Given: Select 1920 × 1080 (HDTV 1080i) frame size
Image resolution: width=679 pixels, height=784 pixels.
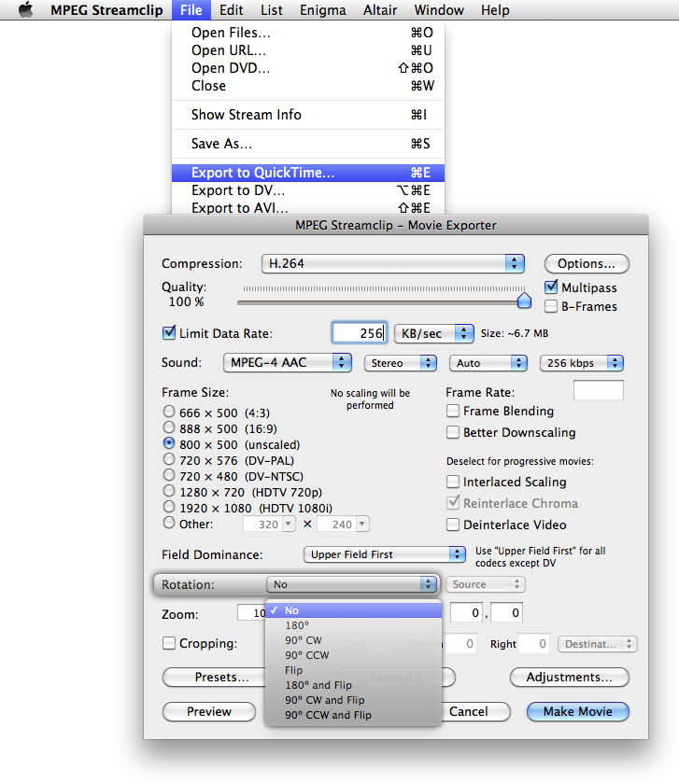Looking at the screenshot, I should click(x=169, y=507).
